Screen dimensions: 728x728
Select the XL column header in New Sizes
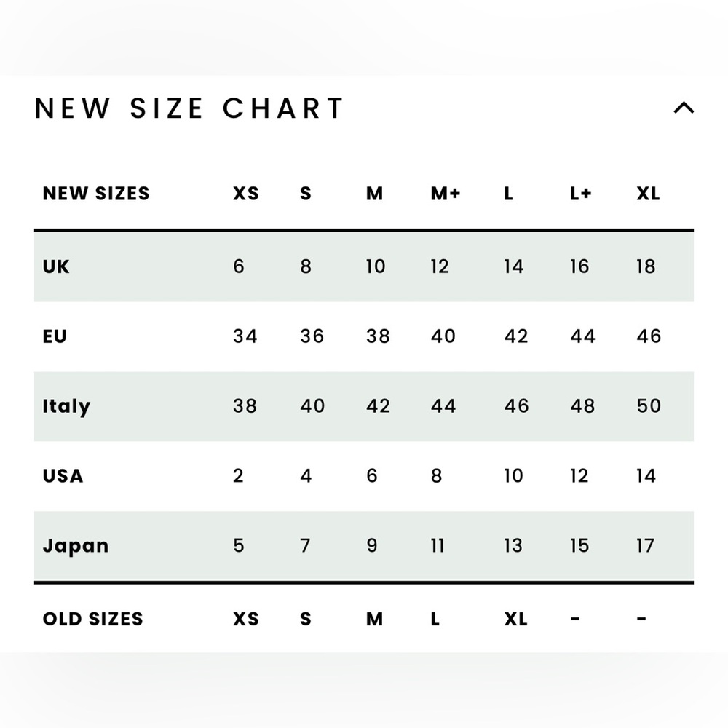point(648,194)
